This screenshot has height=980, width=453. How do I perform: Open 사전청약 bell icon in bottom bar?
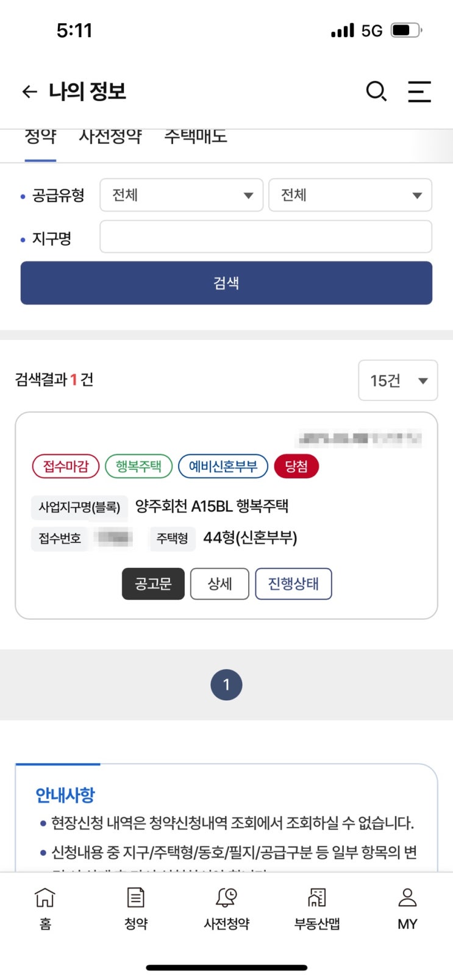(x=226, y=907)
